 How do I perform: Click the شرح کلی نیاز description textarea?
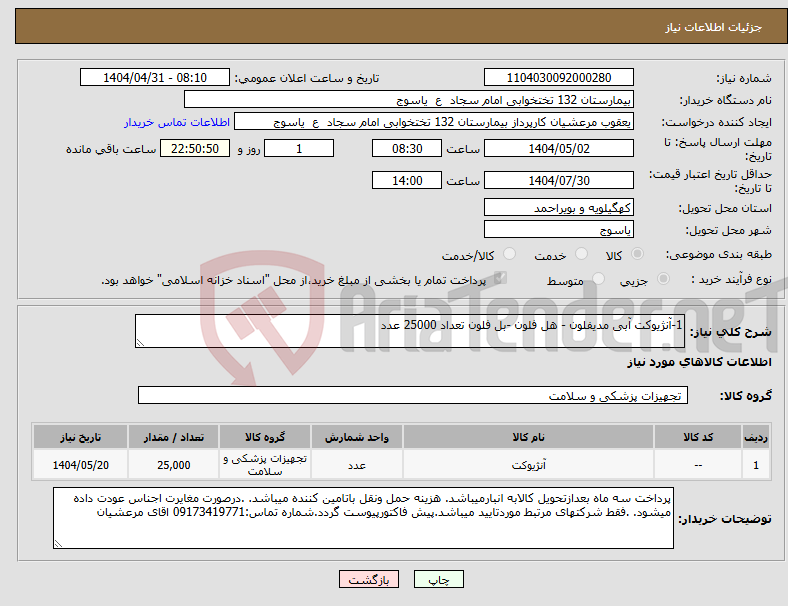(410, 331)
